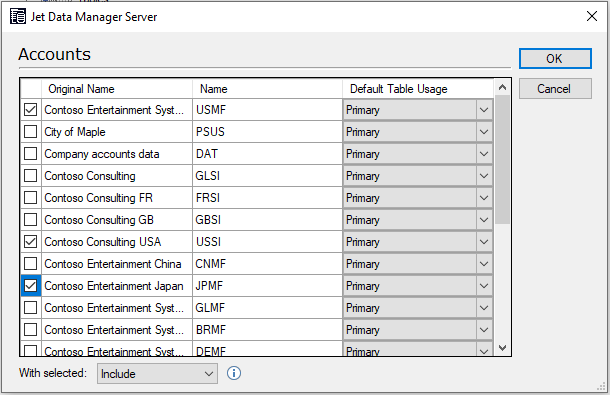Select the Contoso Entertainment China text
Viewport: 610px width, 395px height.
(x=113, y=264)
